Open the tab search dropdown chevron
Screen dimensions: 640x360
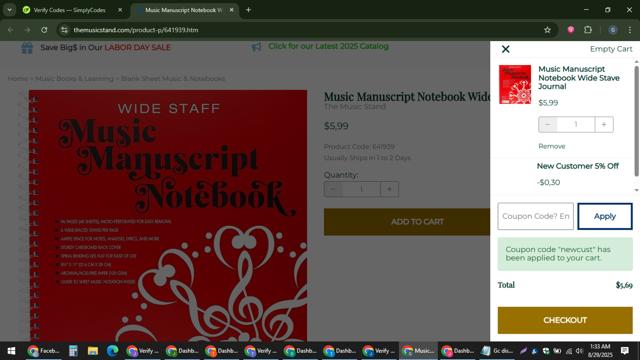(x=9, y=10)
